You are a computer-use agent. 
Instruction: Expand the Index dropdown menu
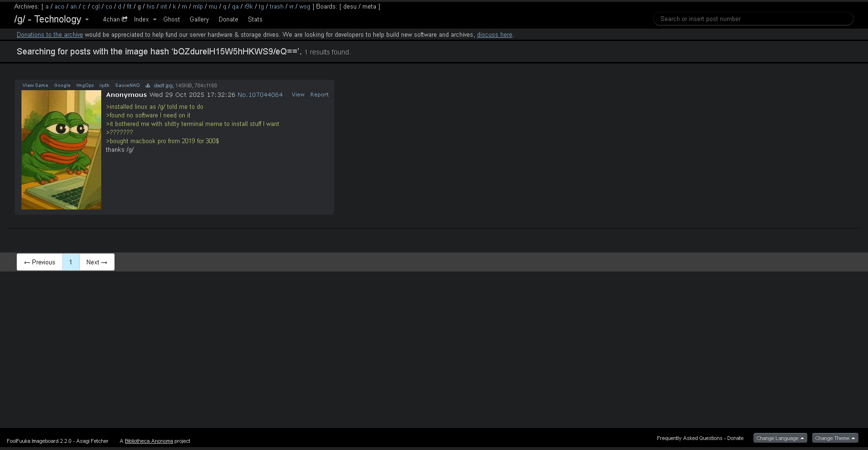145,20
